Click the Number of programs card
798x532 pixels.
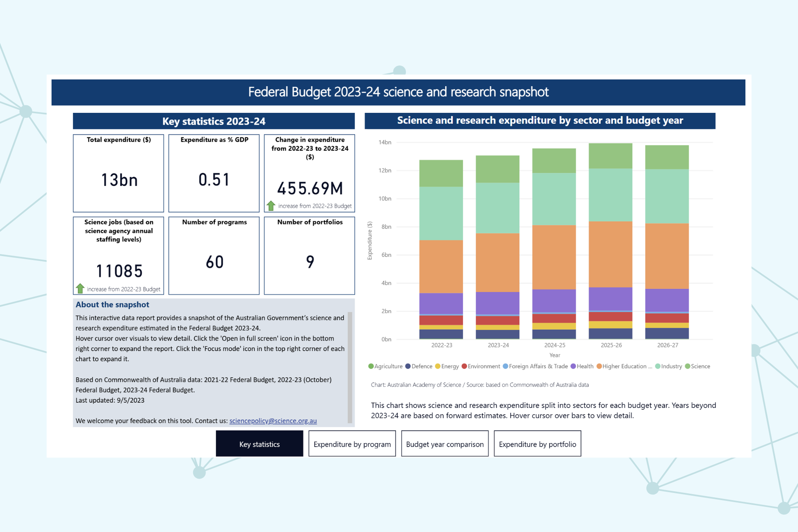coord(214,255)
